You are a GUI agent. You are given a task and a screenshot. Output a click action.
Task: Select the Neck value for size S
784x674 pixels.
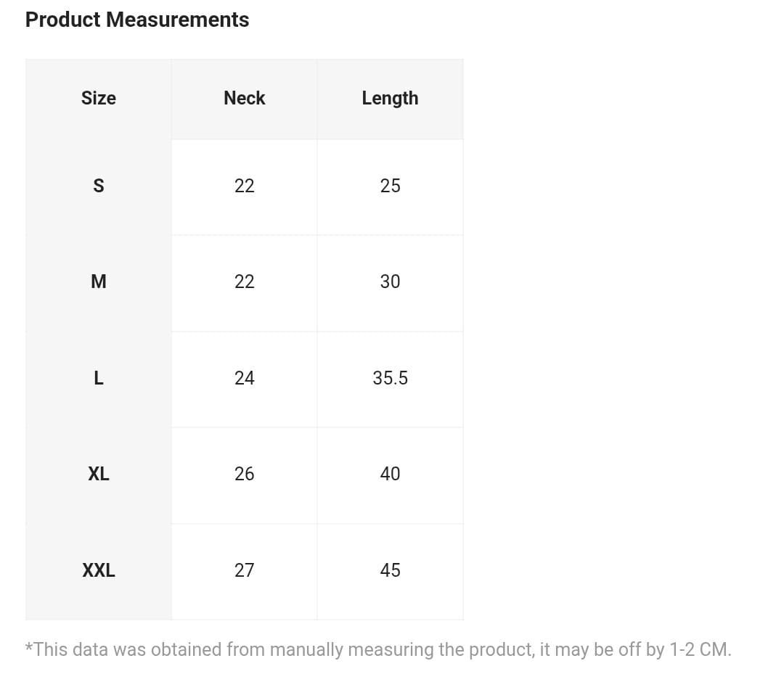pos(245,186)
